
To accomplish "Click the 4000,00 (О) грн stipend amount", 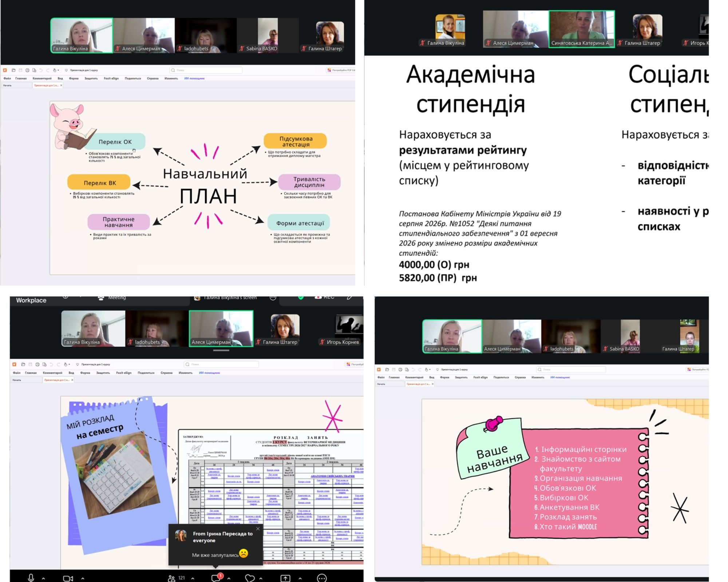I will click(x=434, y=264).
